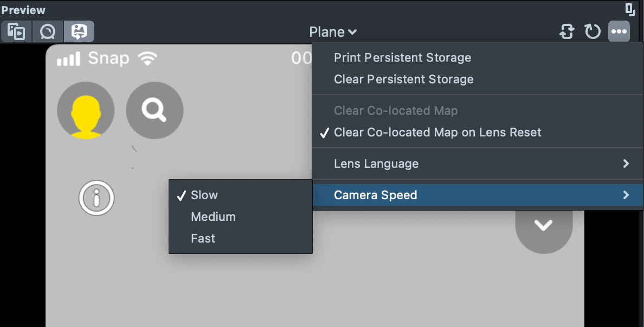Click the media/video source icon in Preview toolbar

16,32
